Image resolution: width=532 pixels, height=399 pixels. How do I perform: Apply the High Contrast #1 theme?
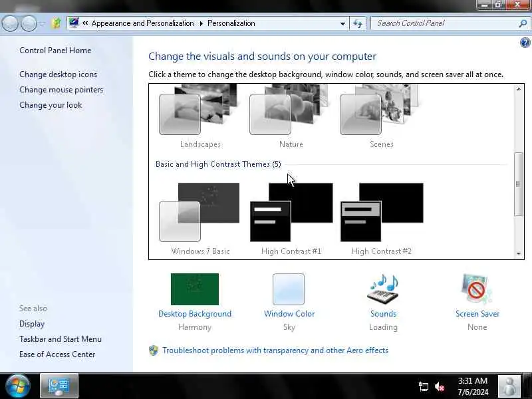click(291, 219)
